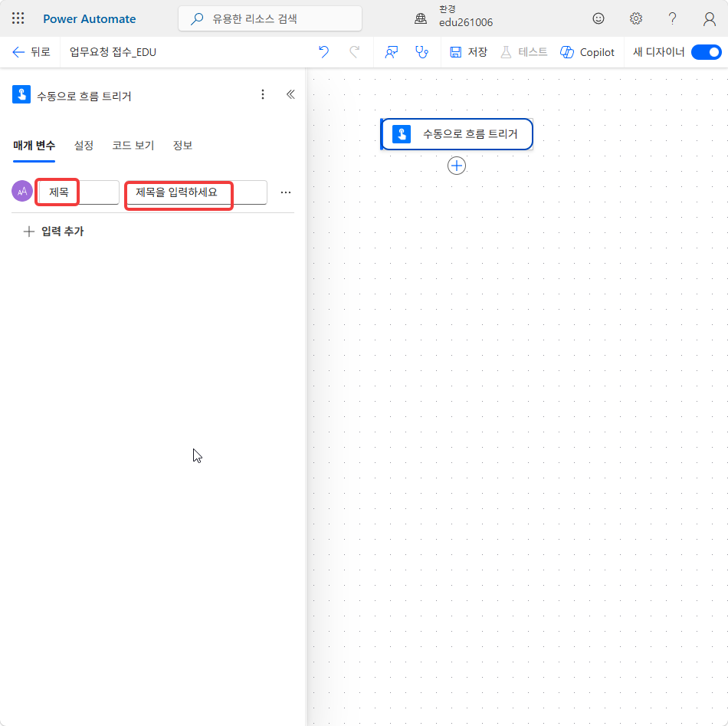The width and height of the screenshot is (728, 726).
Task: Go back with the 뒤로 button
Action: 31,52
